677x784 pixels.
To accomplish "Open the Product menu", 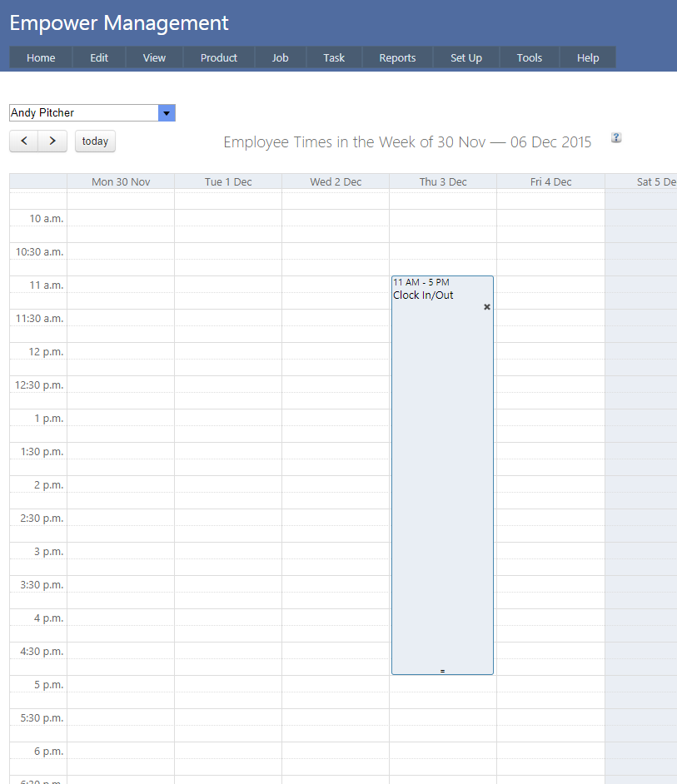I will pyautogui.click(x=219, y=57).
